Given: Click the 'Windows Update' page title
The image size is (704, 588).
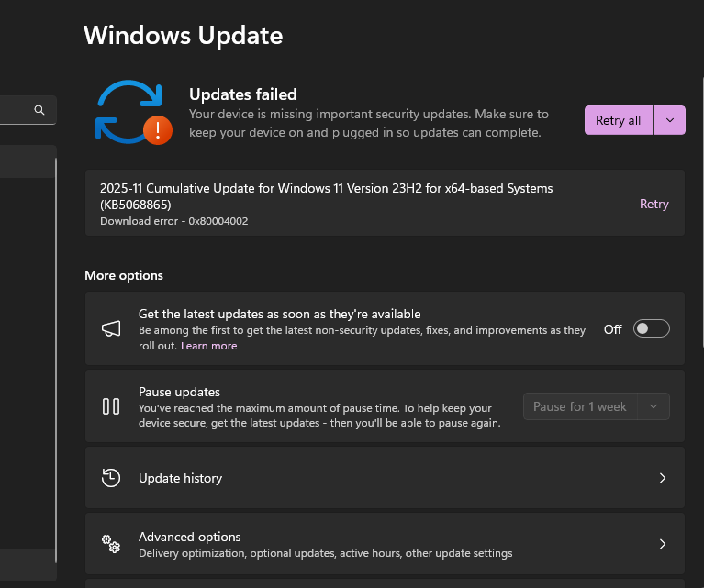Looking at the screenshot, I should (184, 35).
